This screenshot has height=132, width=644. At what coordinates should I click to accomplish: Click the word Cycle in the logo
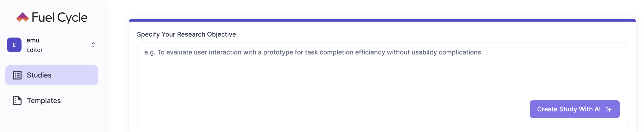coord(72,18)
